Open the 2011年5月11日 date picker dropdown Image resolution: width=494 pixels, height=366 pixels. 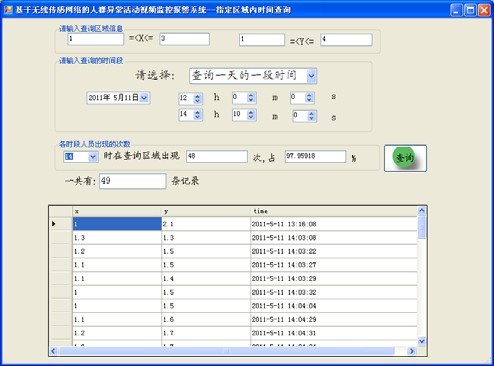(x=144, y=98)
